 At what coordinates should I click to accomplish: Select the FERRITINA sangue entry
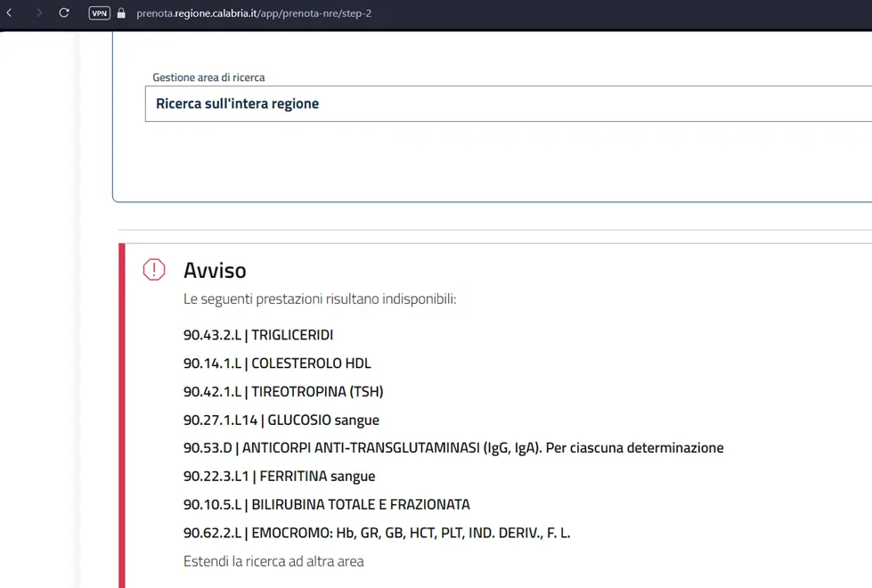(279, 476)
